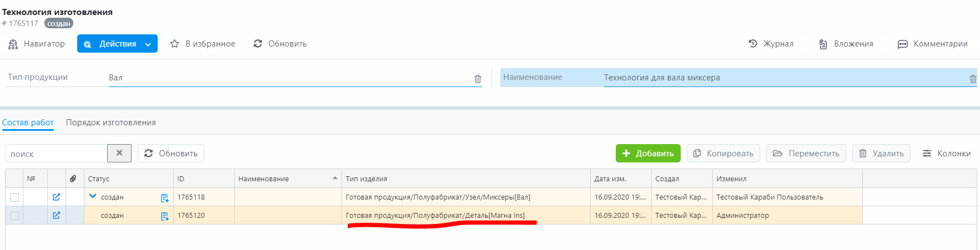980x250 pixels.
Task: Click the document icon in row 1765120 status
Action: 164,216
